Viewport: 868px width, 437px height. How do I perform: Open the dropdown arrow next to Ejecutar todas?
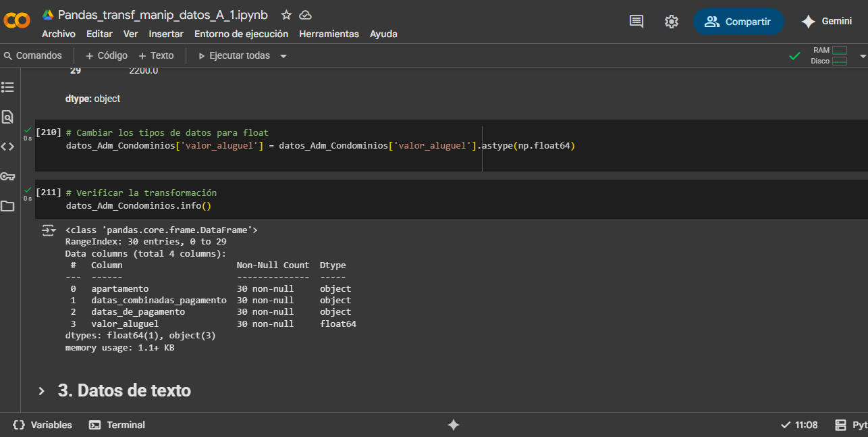coord(283,56)
